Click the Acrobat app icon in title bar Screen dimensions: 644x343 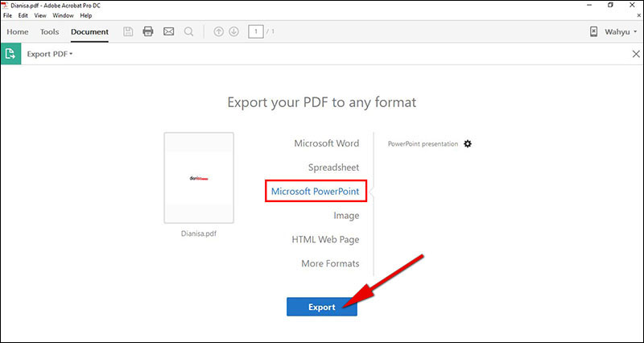[x=6, y=5]
